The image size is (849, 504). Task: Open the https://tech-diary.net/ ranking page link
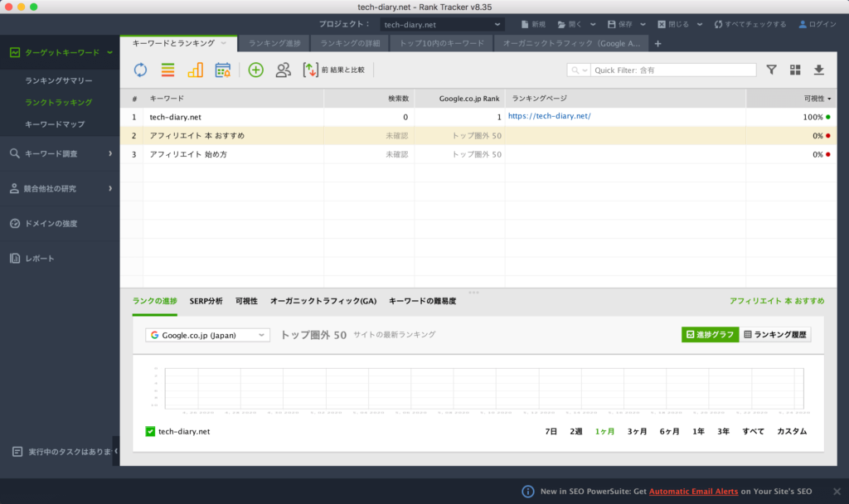(x=549, y=116)
